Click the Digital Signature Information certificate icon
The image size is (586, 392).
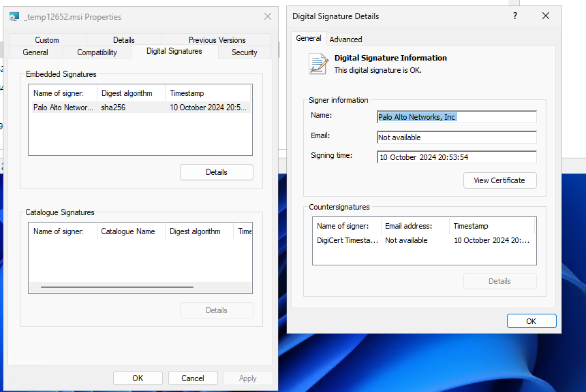tap(318, 63)
